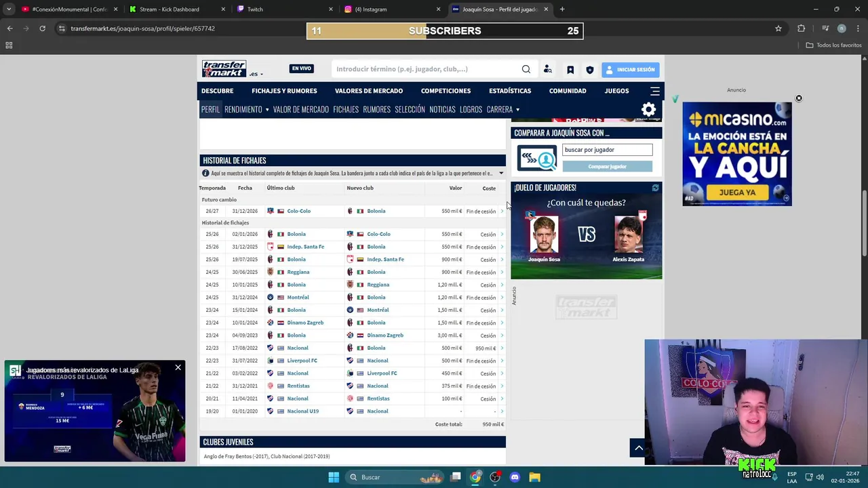Screen dimensions: 868x488
Task: Open OBS icon in taskbar
Action: tap(495, 477)
